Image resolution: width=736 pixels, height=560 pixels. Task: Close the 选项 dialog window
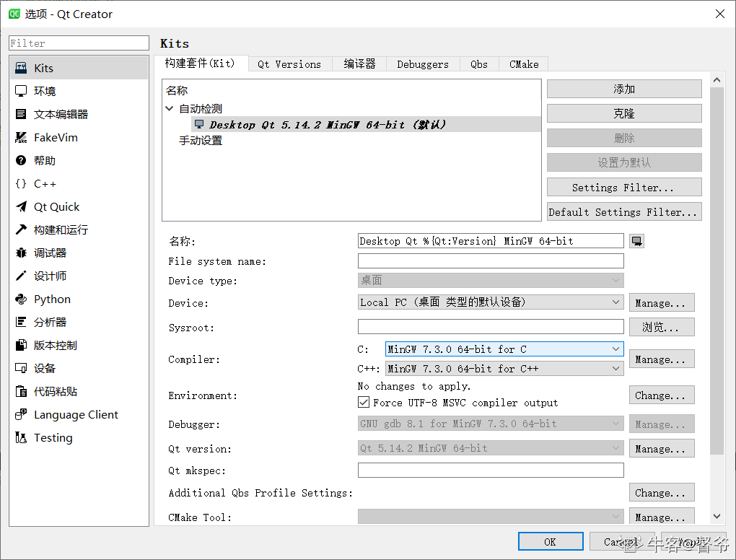pyautogui.click(x=720, y=14)
